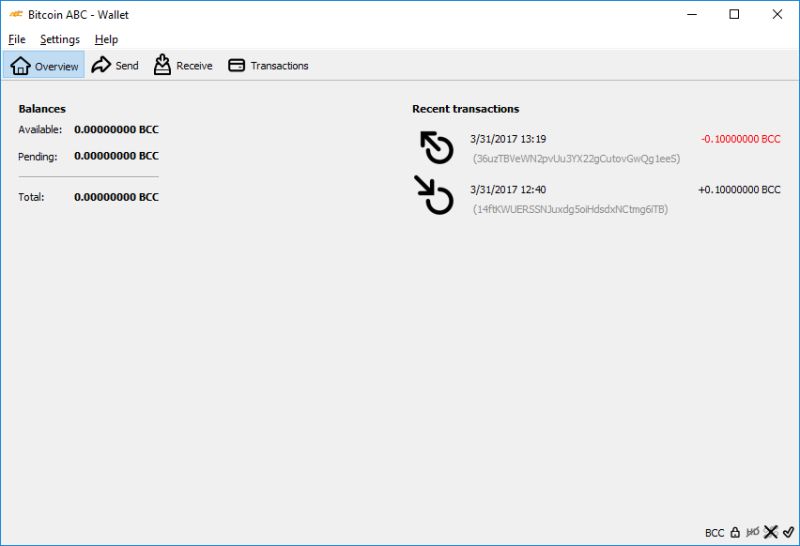The width and height of the screenshot is (800, 546).
Task: Go to the Transactions tab
Action: click(x=268, y=65)
